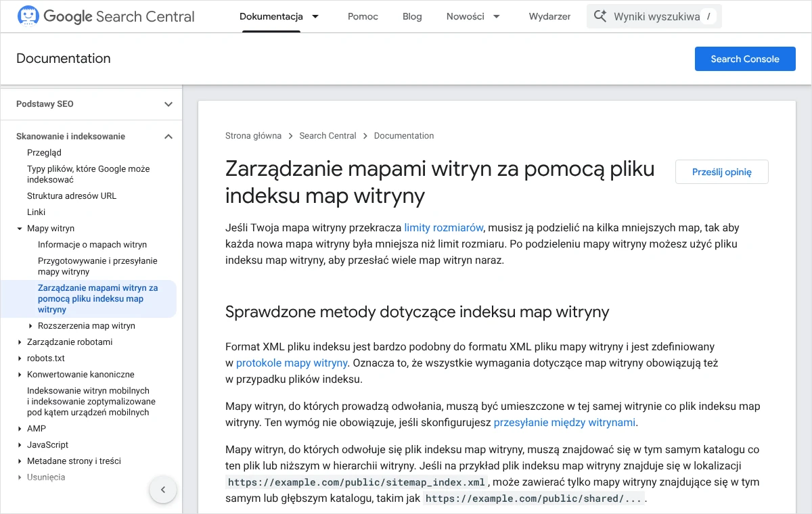Click the AMP sidebar label
812x514 pixels.
point(37,429)
